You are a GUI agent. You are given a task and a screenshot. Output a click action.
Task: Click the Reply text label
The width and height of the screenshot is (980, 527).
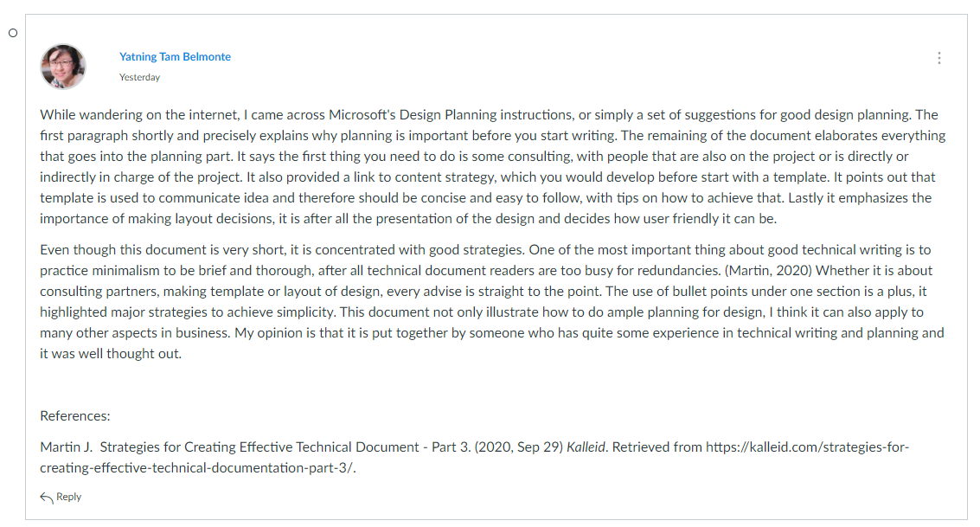coord(68,497)
